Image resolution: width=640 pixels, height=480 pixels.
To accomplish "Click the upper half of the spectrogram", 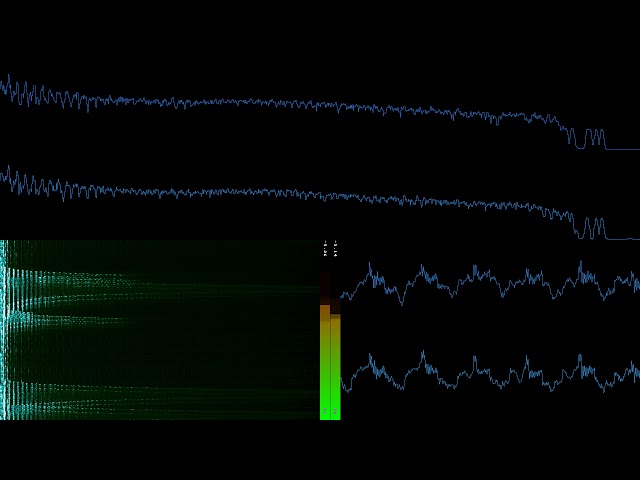I will [160, 285].
